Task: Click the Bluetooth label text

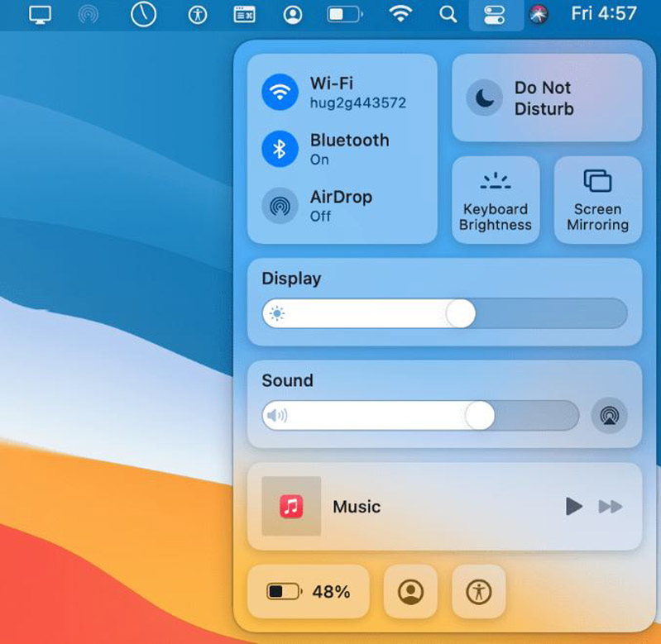Action: 349,141
